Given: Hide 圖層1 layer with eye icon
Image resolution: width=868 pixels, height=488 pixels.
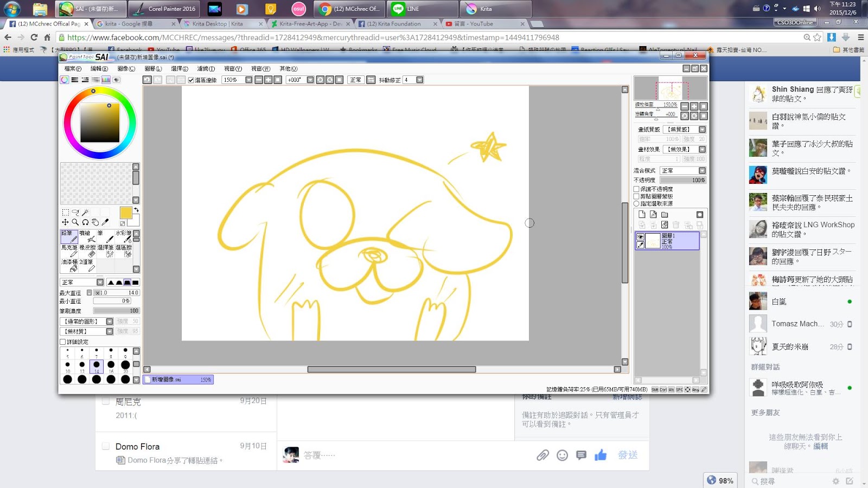Looking at the screenshot, I should coord(640,237).
